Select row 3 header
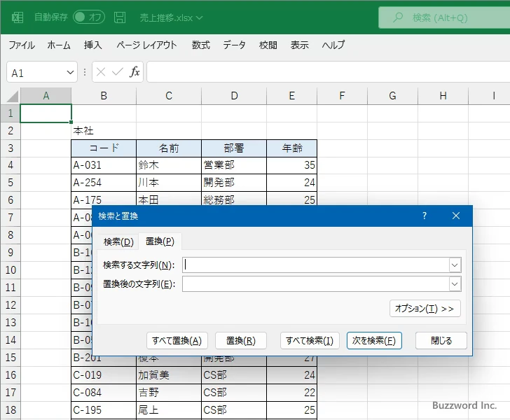The height and width of the screenshot is (420, 510). [x=11, y=148]
